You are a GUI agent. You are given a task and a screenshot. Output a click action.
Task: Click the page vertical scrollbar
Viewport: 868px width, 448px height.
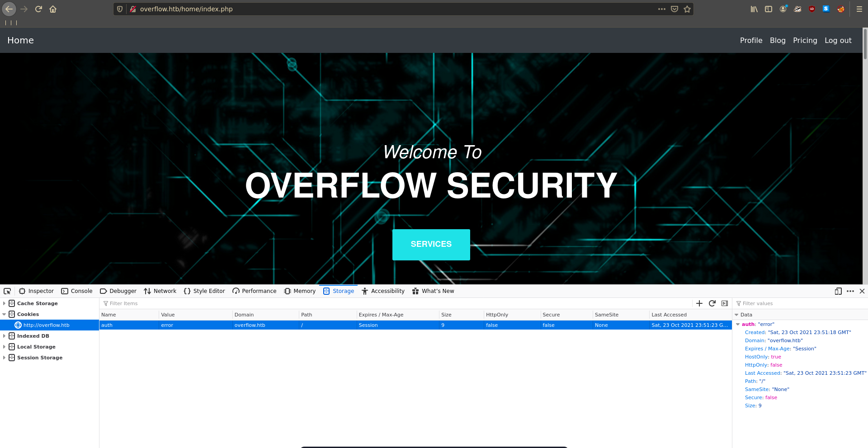click(865, 136)
